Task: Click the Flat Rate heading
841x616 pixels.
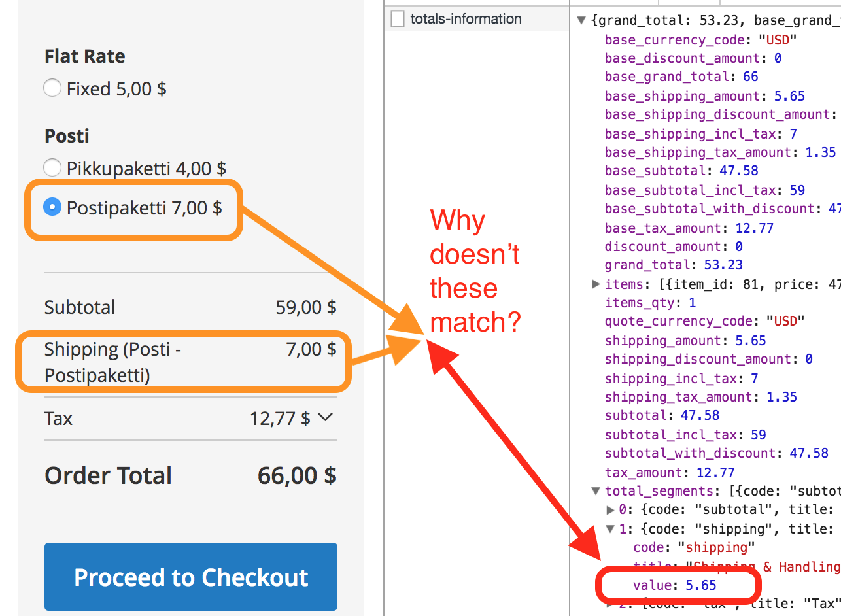Action: coord(84,56)
